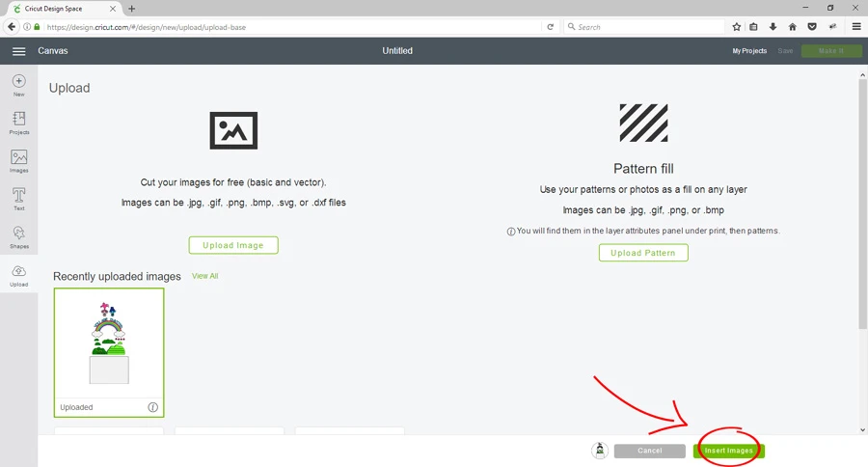Viewport: 868px width, 467px height.
Task: Open the Projects panel in sidebar
Action: (19, 123)
